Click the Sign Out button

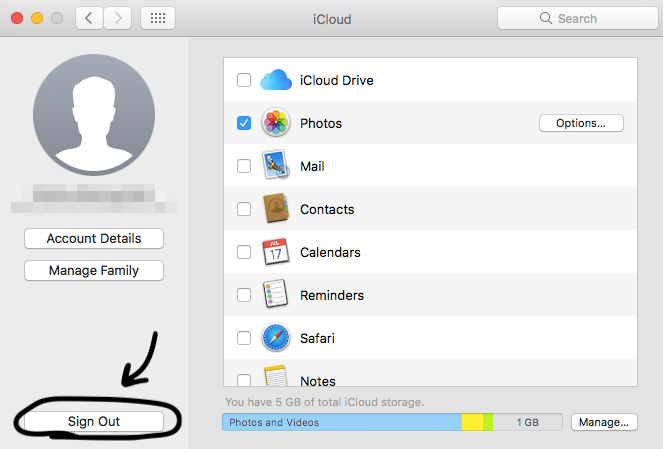94,422
